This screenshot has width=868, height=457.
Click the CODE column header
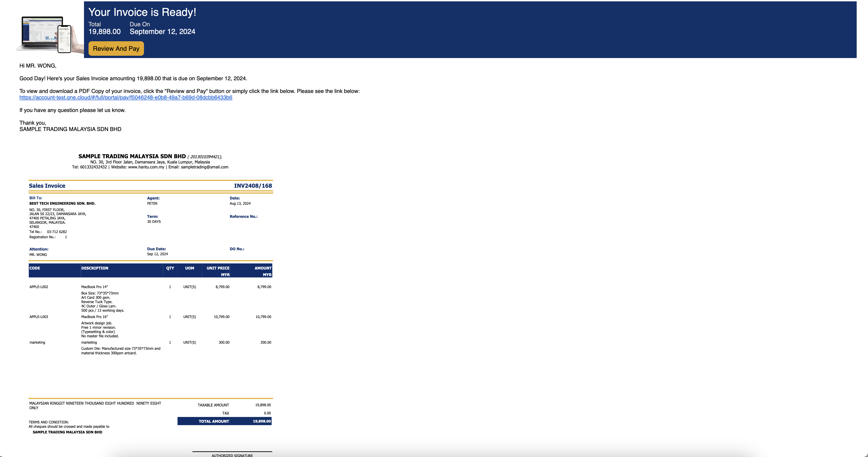click(35, 268)
